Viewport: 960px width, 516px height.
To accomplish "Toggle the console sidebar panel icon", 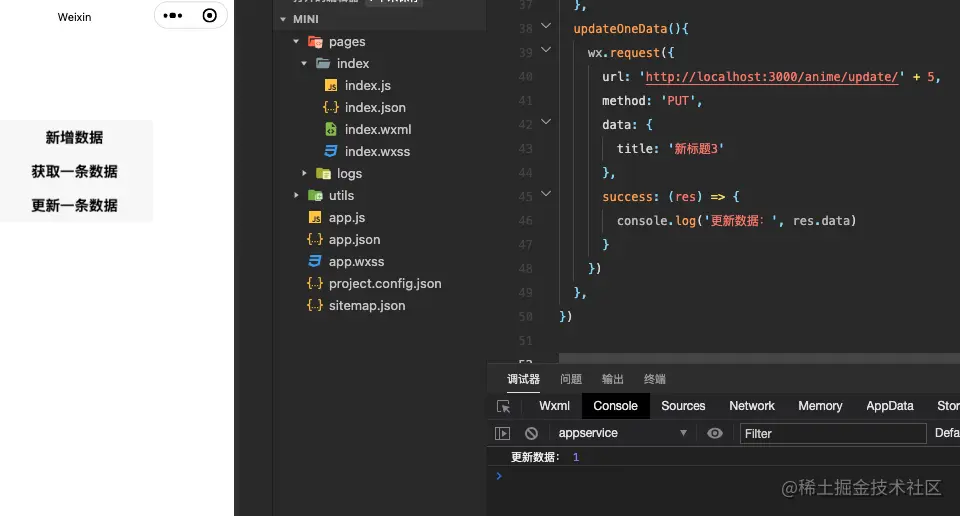I will point(502,433).
